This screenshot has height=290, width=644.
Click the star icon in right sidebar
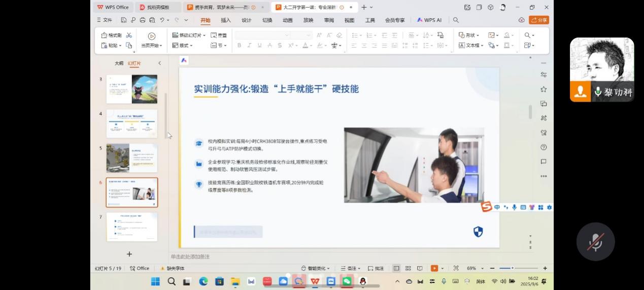[x=544, y=89]
